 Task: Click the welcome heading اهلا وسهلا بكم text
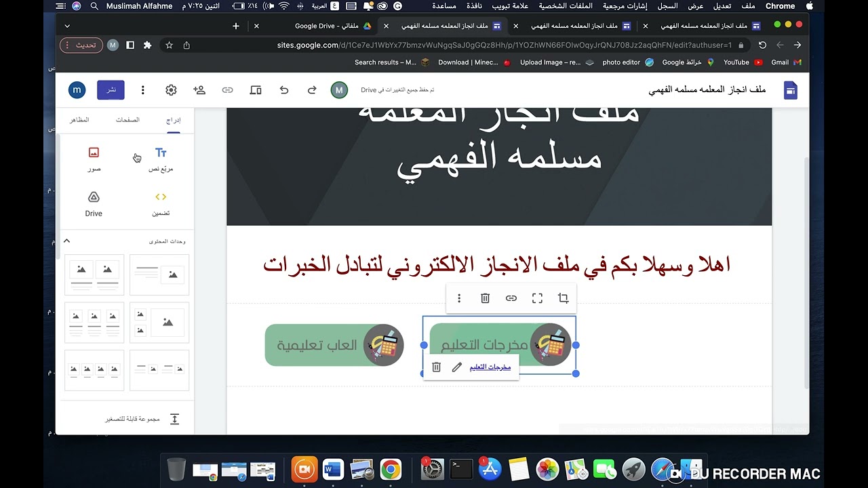pos(496,264)
